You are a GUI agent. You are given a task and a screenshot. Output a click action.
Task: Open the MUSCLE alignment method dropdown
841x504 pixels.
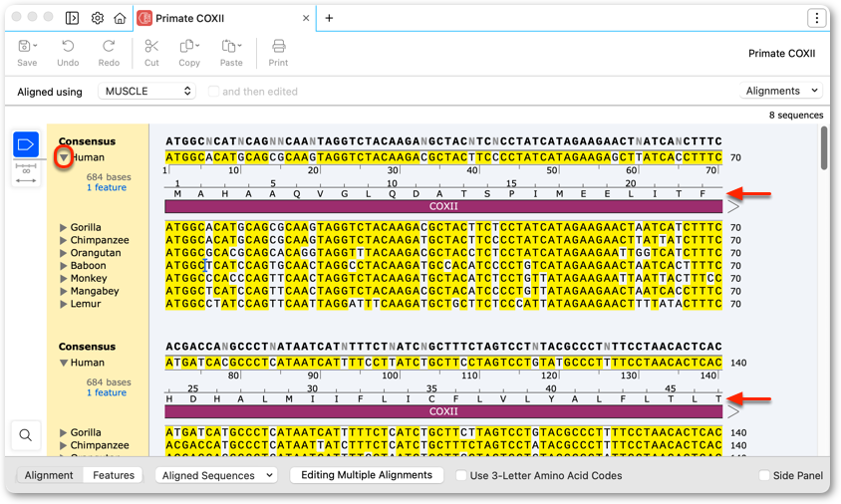146,92
